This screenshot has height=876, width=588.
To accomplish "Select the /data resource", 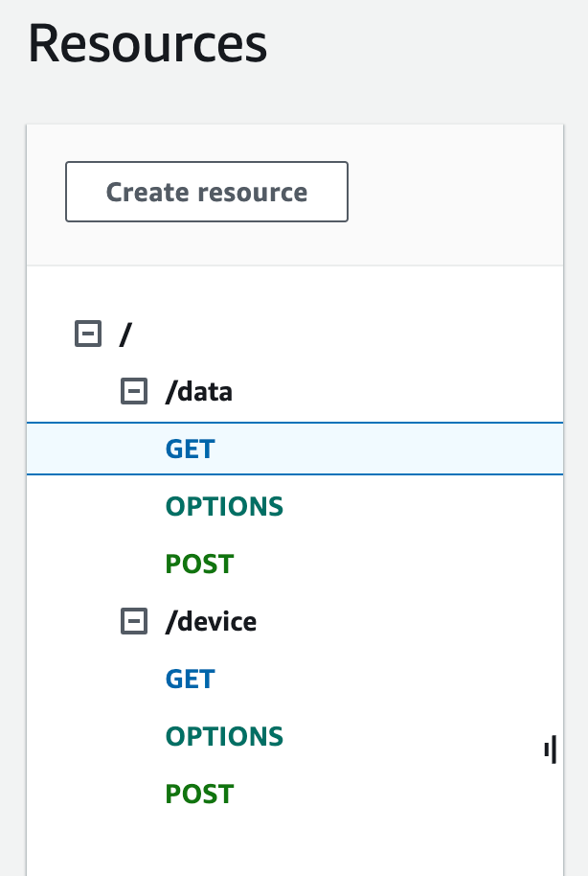I will pyautogui.click(x=199, y=391).
